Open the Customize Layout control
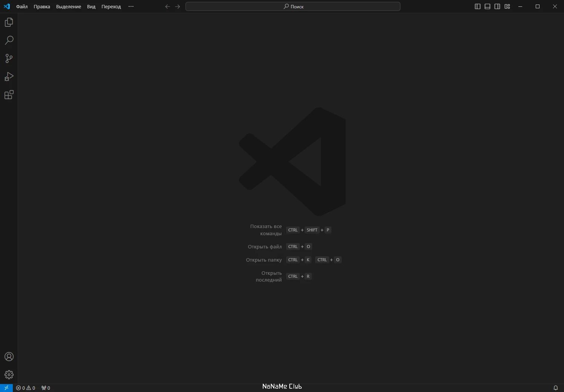 [507, 6]
